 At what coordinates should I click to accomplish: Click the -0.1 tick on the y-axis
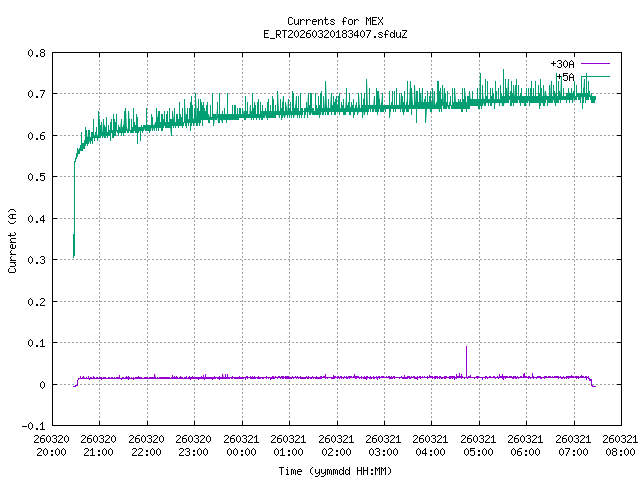coord(34,426)
